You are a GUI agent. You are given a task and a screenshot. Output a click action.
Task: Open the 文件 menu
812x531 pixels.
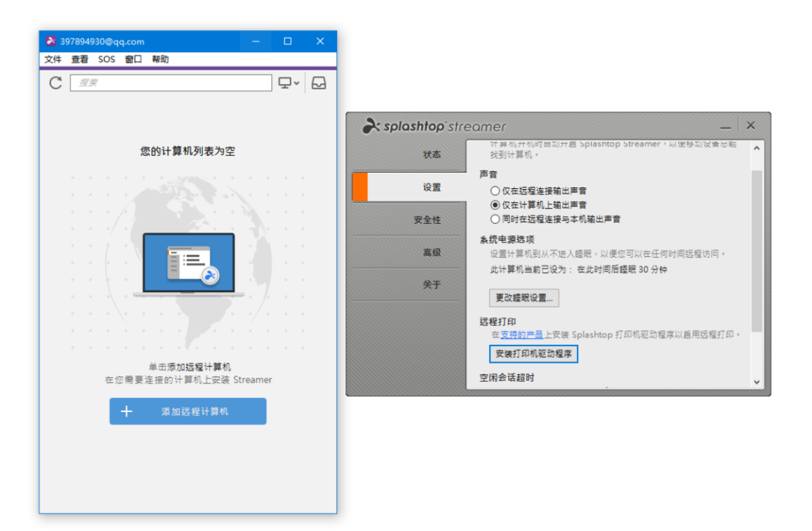[x=52, y=59]
